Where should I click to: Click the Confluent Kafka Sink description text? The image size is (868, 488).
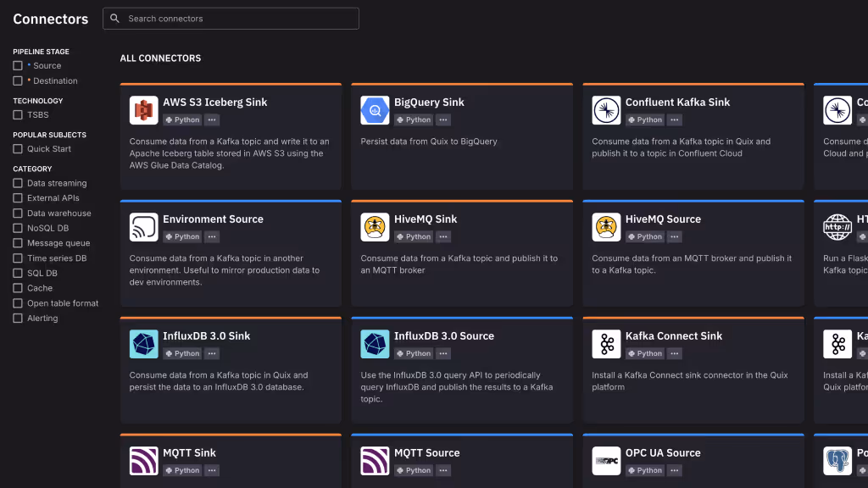(x=681, y=147)
